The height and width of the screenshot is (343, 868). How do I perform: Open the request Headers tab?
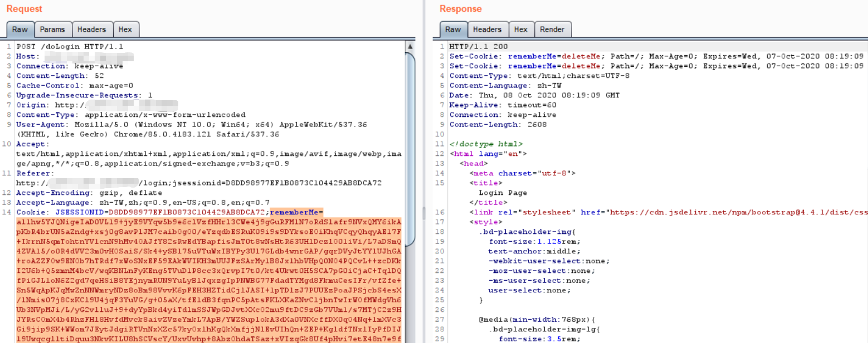91,30
